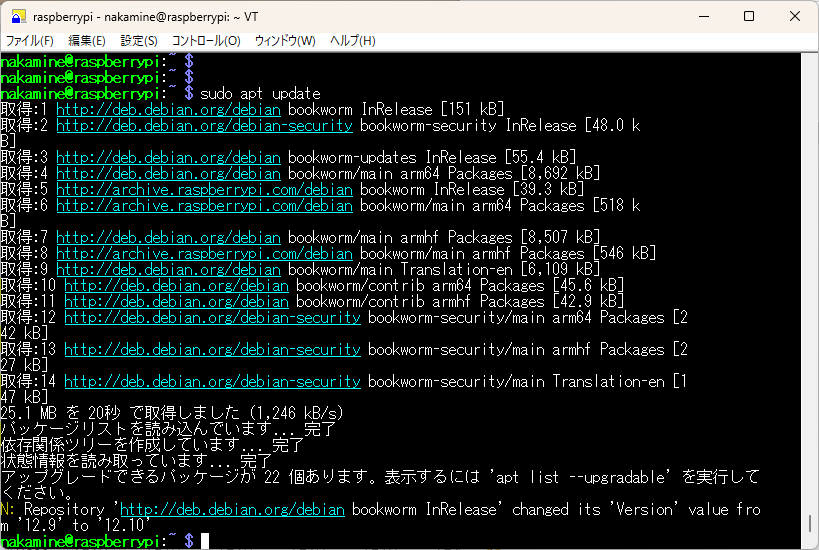Open the コントロール(O) menu
This screenshot has height=550, width=819.
[206, 41]
